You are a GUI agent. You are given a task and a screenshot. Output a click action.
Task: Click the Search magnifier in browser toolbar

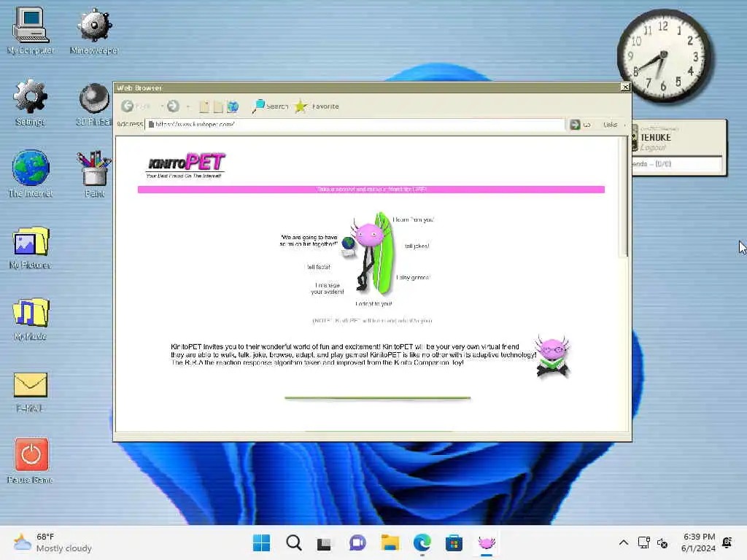[270, 106]
